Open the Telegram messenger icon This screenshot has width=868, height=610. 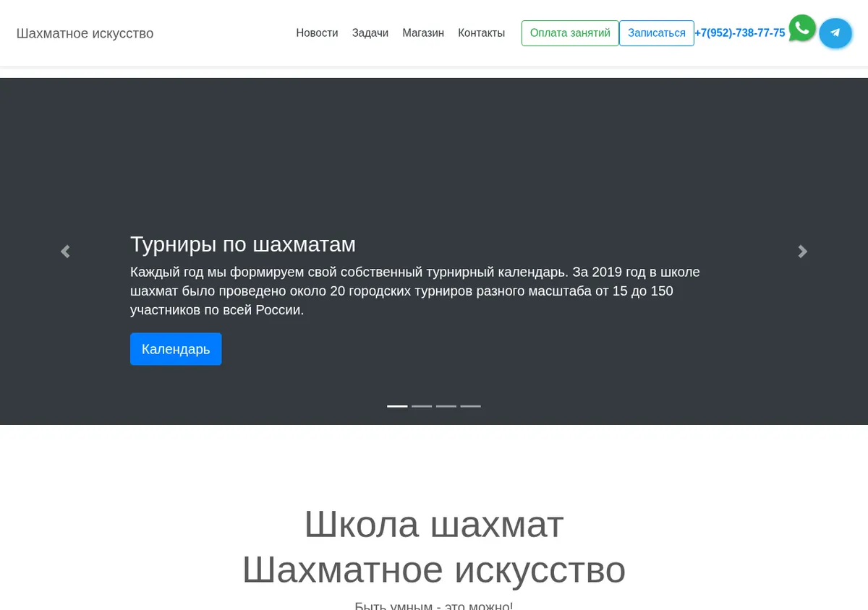(x=835, y=33)
